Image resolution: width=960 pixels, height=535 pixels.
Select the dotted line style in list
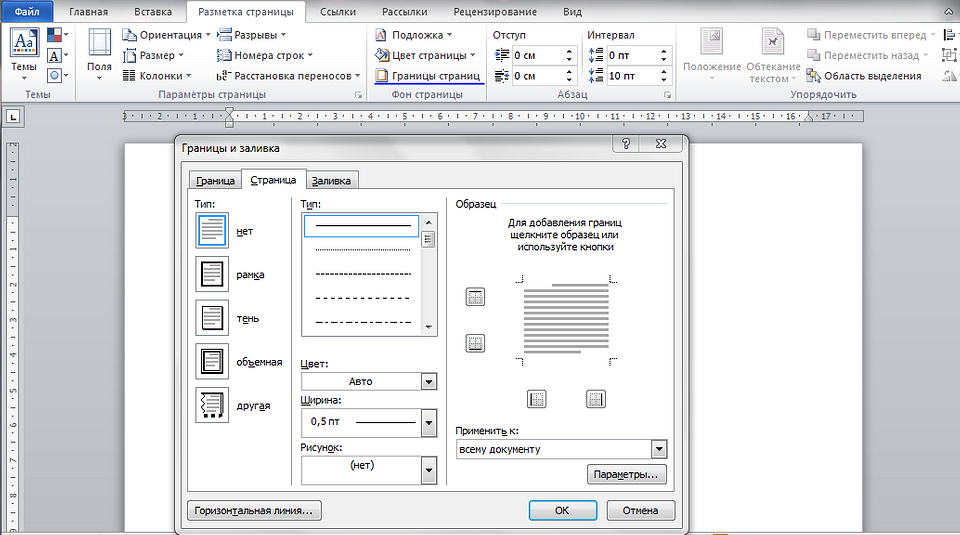[x=362, y=250]
